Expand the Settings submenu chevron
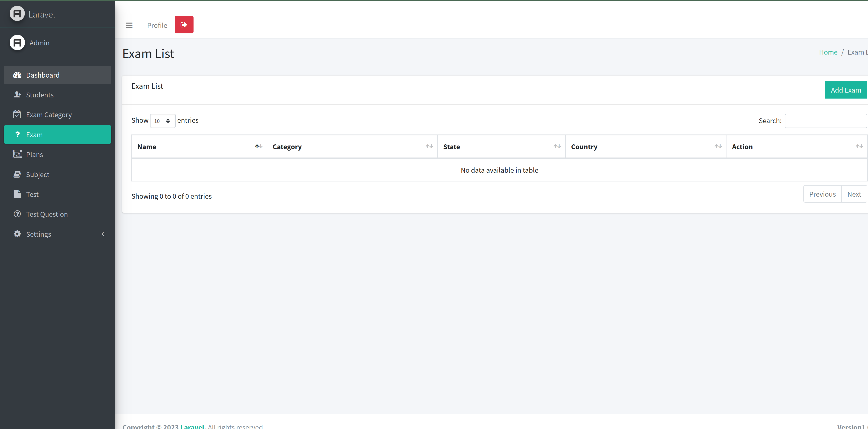Image resolution: width=868 pixels, height=429 pixels. click(103, 234)
